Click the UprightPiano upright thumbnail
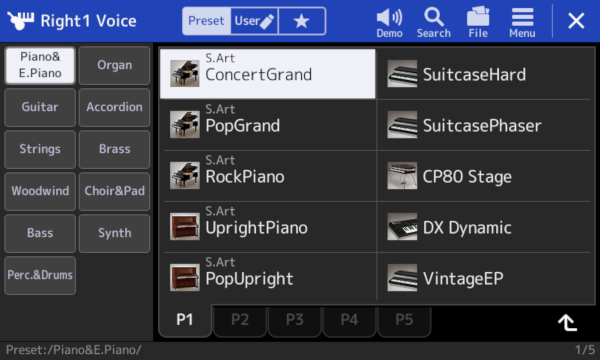600x360 pixels. click(x=185, y=226)
